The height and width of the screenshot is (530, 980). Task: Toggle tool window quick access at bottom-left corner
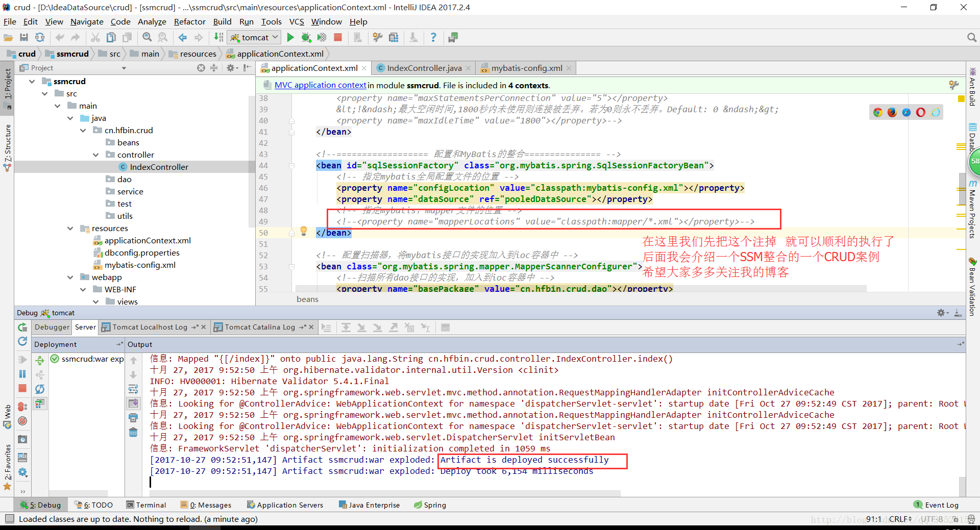tap(9, 519)
